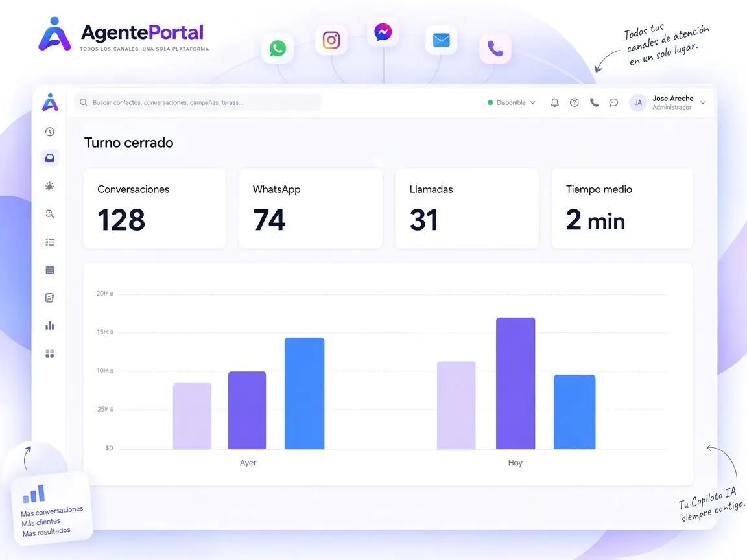This screenshot has width=747, height=560.
Task: Open the checklist tasks icon in sidebar
Action: (x=49, y=242)
